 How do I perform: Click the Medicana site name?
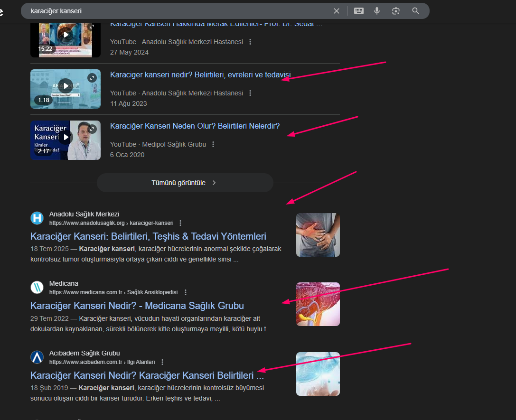pos(64,283)
